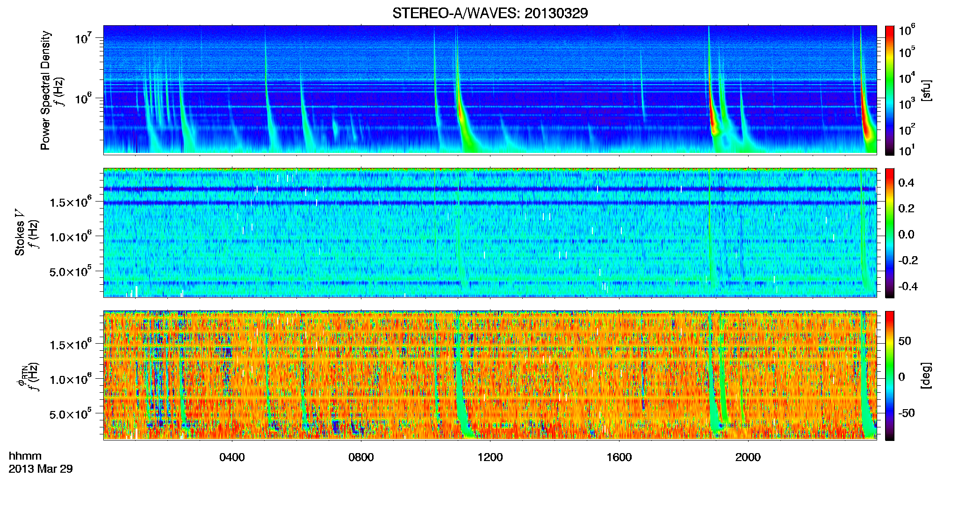Click the [sfu] colorbar unit label
980x505 pixels.
926,90
